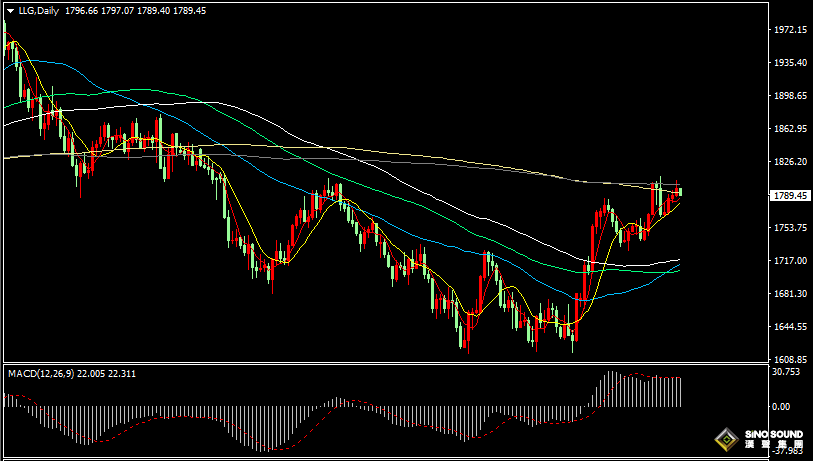Click the MACD 30.753 scale value
This screenshot has width=813, height=461.
click(x=788, y=372)
